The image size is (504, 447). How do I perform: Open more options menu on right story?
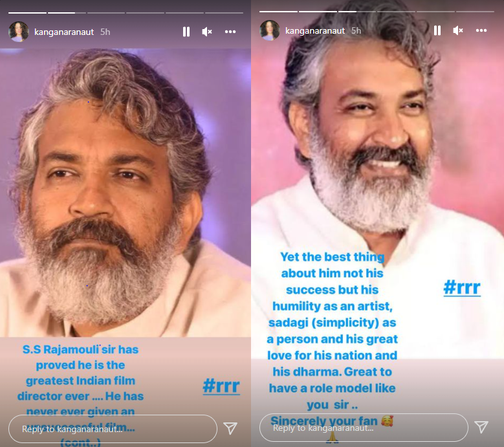coord(481,30)
